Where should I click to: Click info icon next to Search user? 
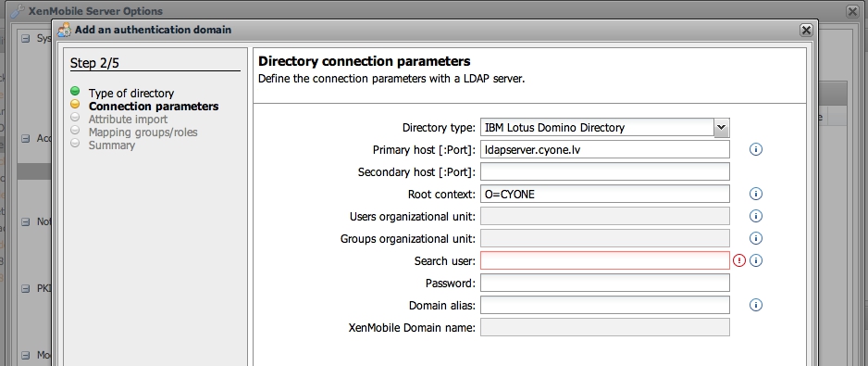coord(756,260)
